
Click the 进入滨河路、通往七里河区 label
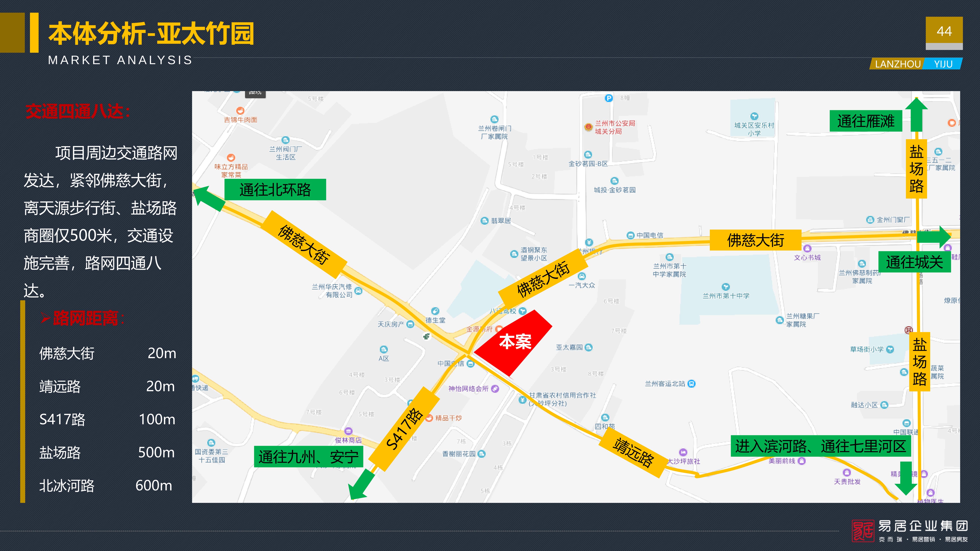click(821, 446)
